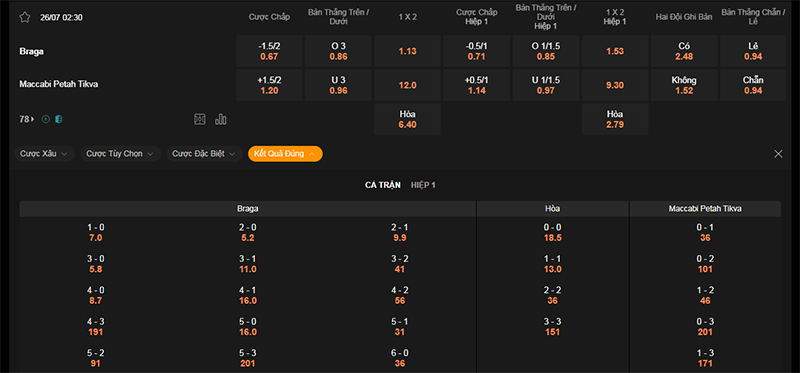Pick Maccabi correct score 0 - 1
Viewport: 800px width, 373px height.
pyautogui.click(x=705, y=233)
